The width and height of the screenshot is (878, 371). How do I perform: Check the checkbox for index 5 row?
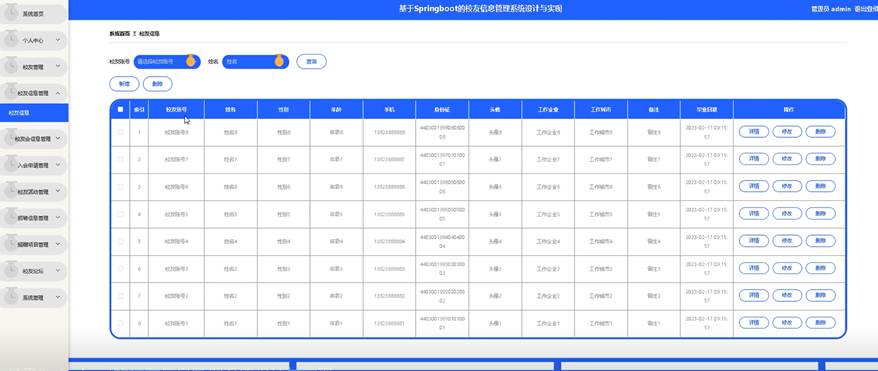(120, 241)
